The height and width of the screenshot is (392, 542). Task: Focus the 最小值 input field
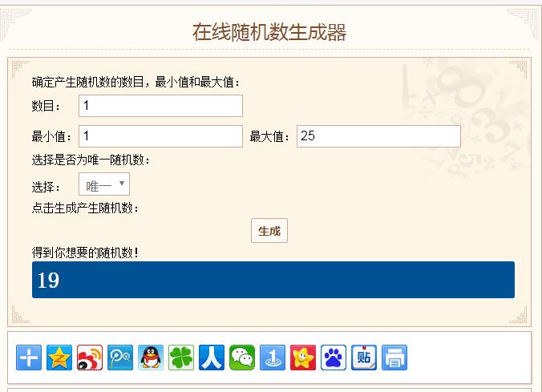pyautogui.click(x=160, y=136)
